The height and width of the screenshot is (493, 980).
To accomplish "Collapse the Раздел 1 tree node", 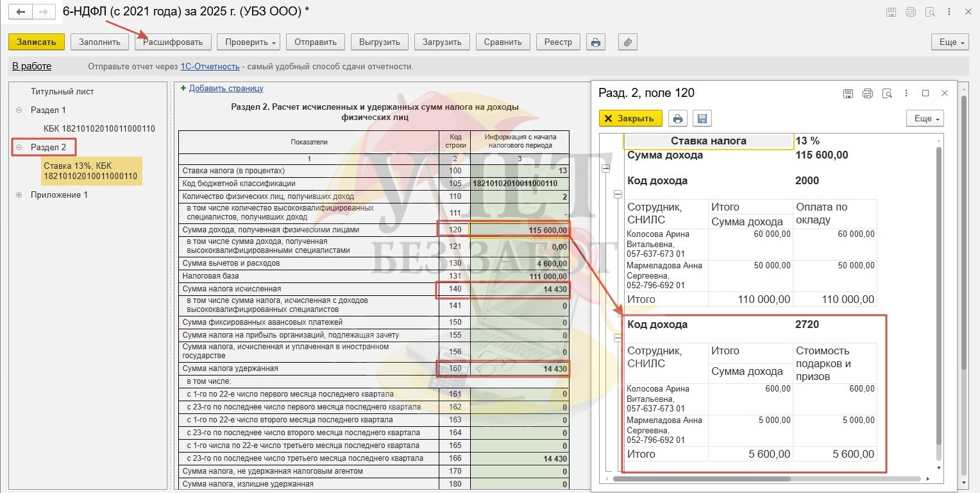I will (19, 110).
